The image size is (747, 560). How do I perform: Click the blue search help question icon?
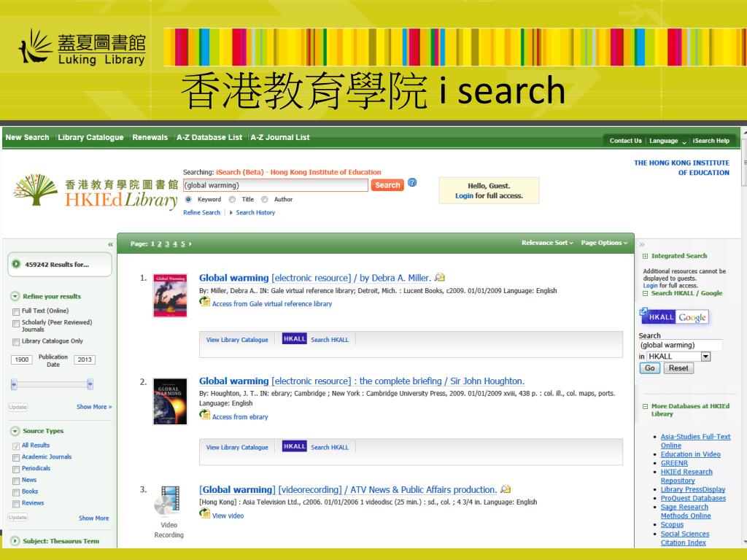412,183
